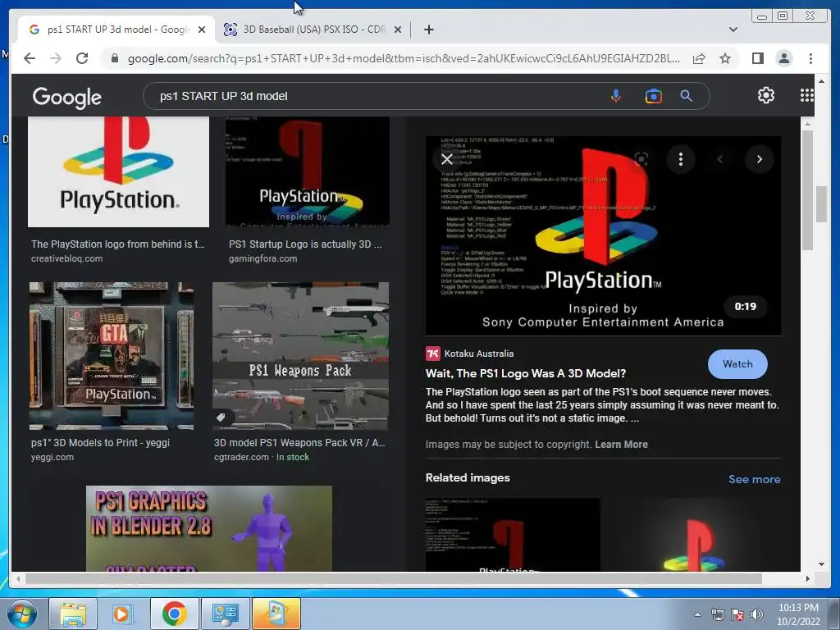The width and height of the screenshot is (840, 630).
Task: Select the ps1 START UP 3d model tab
Action: [116, 30]
